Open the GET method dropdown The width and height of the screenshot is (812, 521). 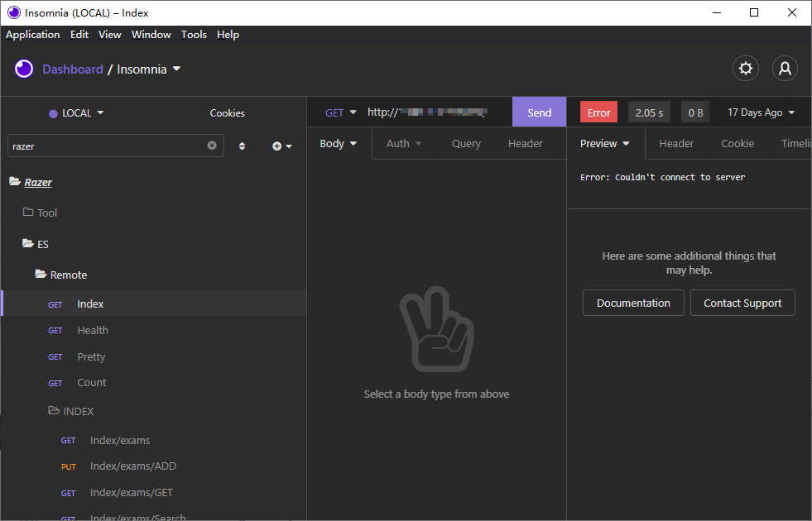(340, 112)
